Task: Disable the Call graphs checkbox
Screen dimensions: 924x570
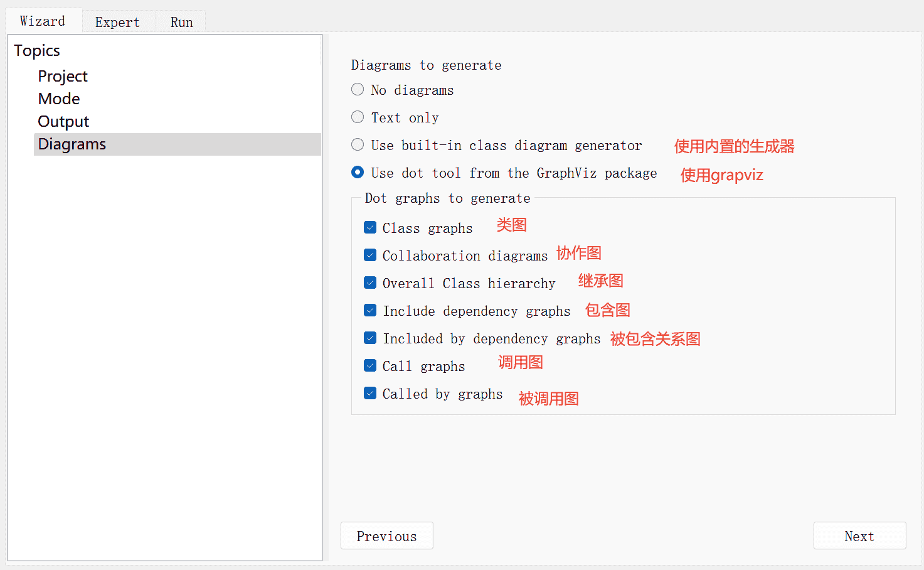Action: click(370, 365)
